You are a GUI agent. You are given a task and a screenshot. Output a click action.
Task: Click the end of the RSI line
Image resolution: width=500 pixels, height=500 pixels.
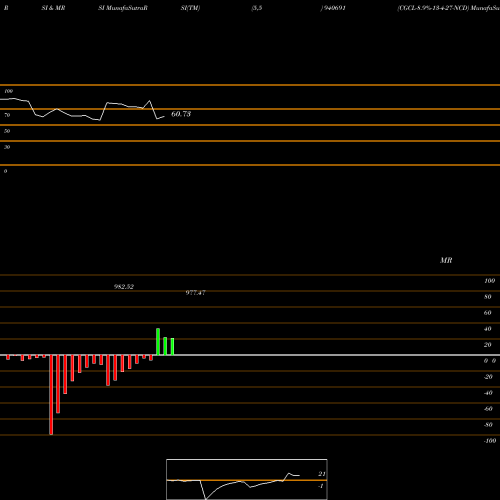tap(164, 116)
